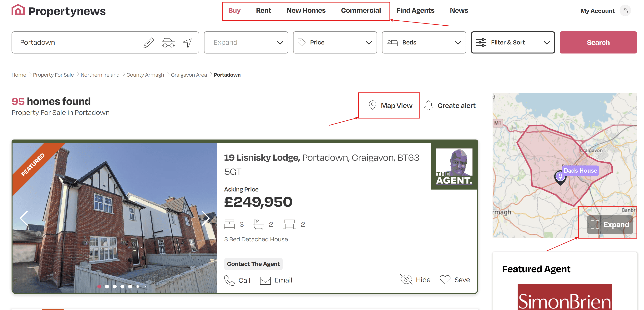Go to Home breadcrumb
This screenshot has height=310, width=644.
(x=19, y=75)
